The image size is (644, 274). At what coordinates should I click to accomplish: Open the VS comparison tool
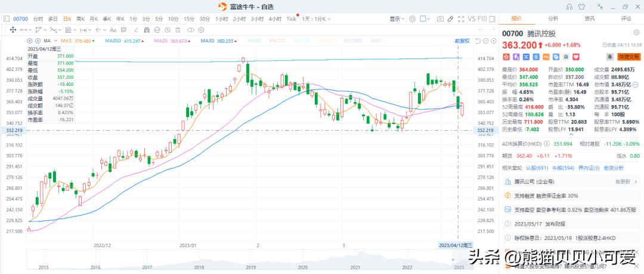click(472, 19)
